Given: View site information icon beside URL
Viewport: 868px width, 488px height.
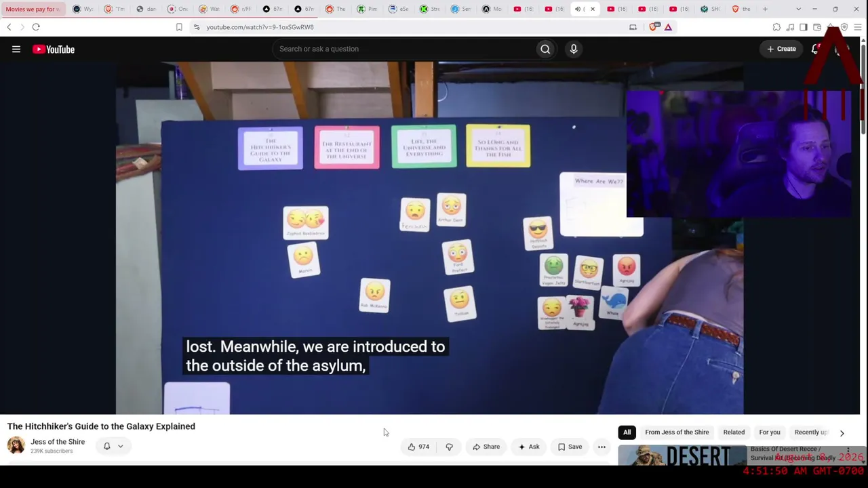Looking at the screenshot, I should coord(196,27).
